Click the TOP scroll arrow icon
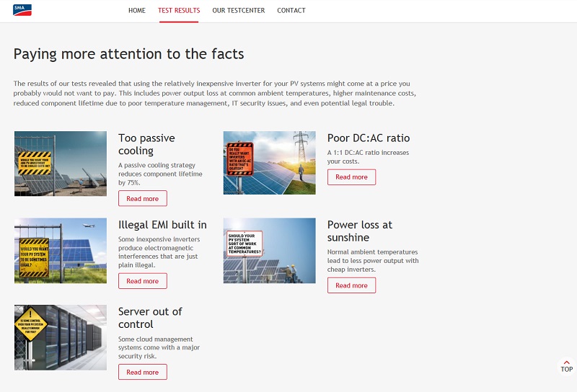 566,362
